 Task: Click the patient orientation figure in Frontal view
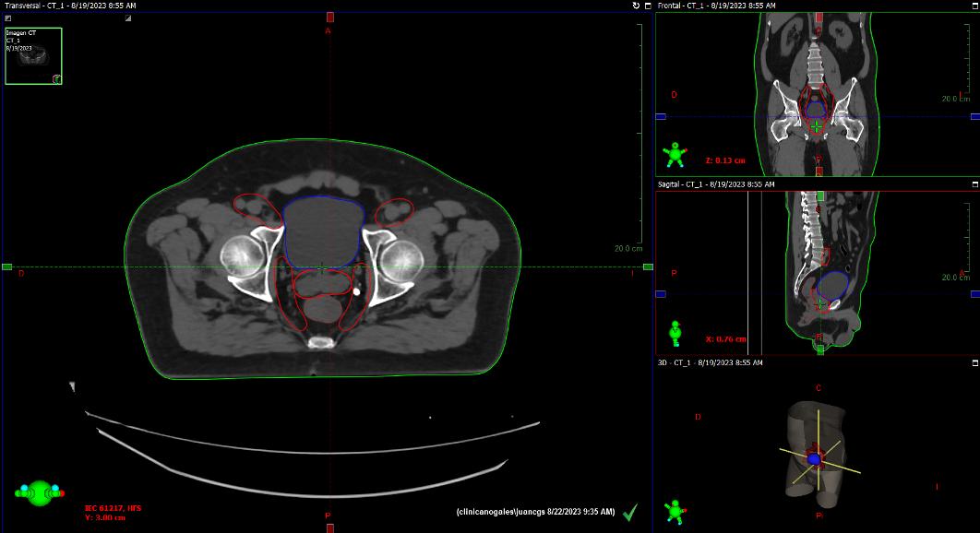click(x=675, y=154)
